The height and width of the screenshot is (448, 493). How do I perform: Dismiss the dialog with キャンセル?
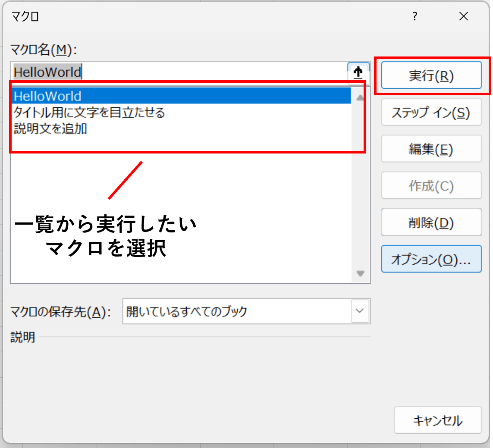pos(438,420)
